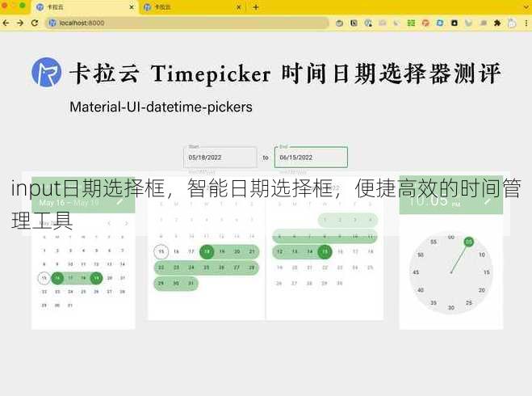Image resolution: width=532 pixels, height=396 pixels.
Task: Click the first gray extension icon after address bar
Action: coord(339,23)
